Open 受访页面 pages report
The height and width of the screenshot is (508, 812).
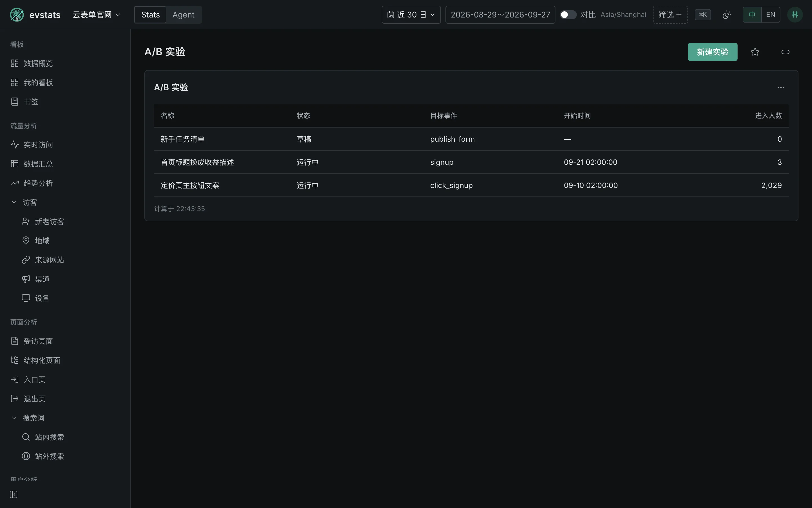(x=65, y=341)
